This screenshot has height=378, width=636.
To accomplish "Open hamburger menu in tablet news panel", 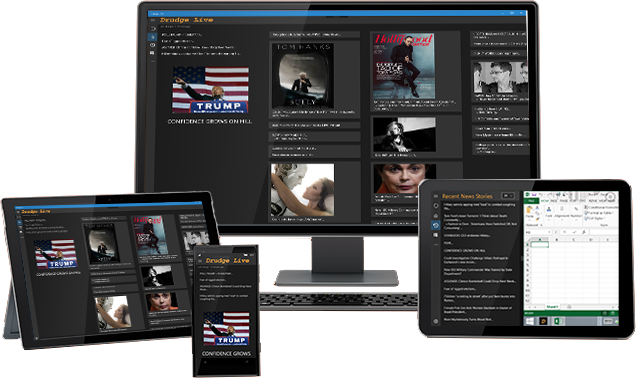I will click(436, 196).
